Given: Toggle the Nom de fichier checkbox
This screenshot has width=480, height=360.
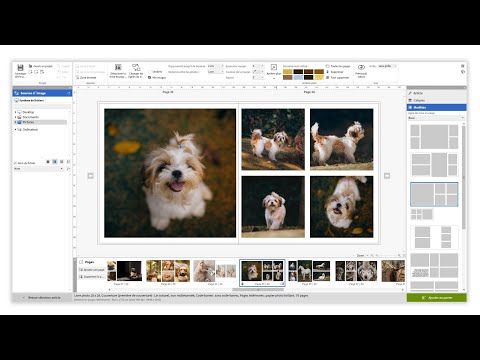Looking at the screenshot, I should (x=15, y=163).
